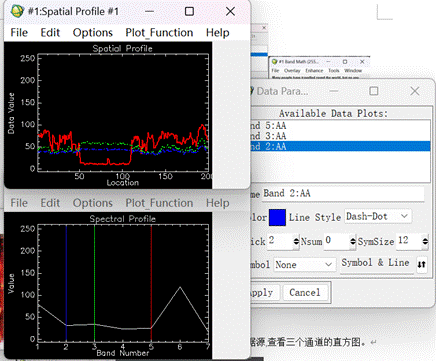Adjust the SymSize spinner arrows
Screen dimensions: 436x361
pos(425,241)
